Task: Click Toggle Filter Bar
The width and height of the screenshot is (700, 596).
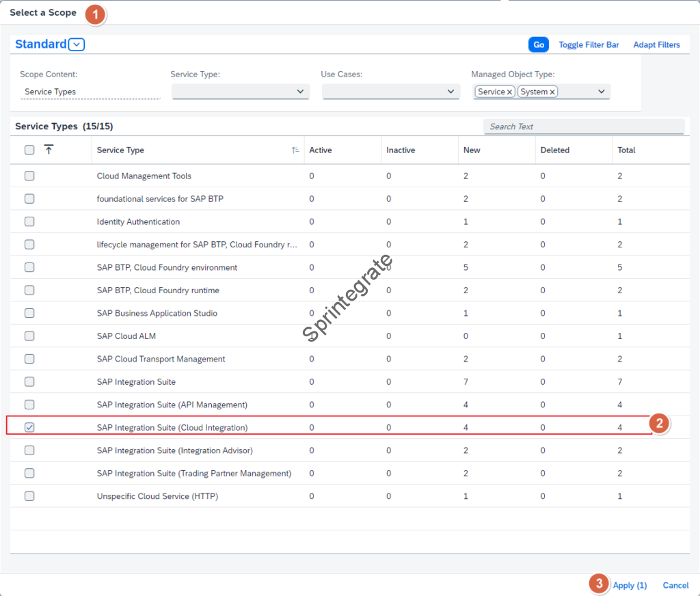Action: (x=589, y=44)
